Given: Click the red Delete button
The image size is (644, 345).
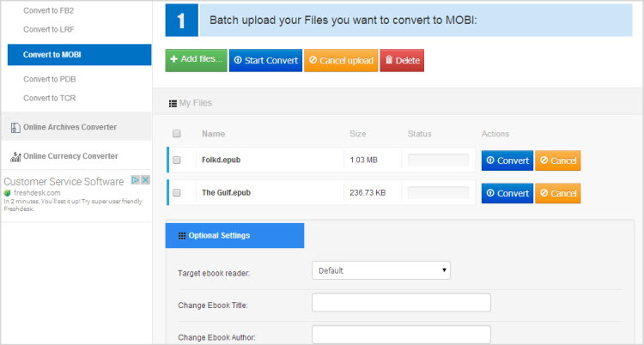Looking at the screenshot, I should pos(402,60).
